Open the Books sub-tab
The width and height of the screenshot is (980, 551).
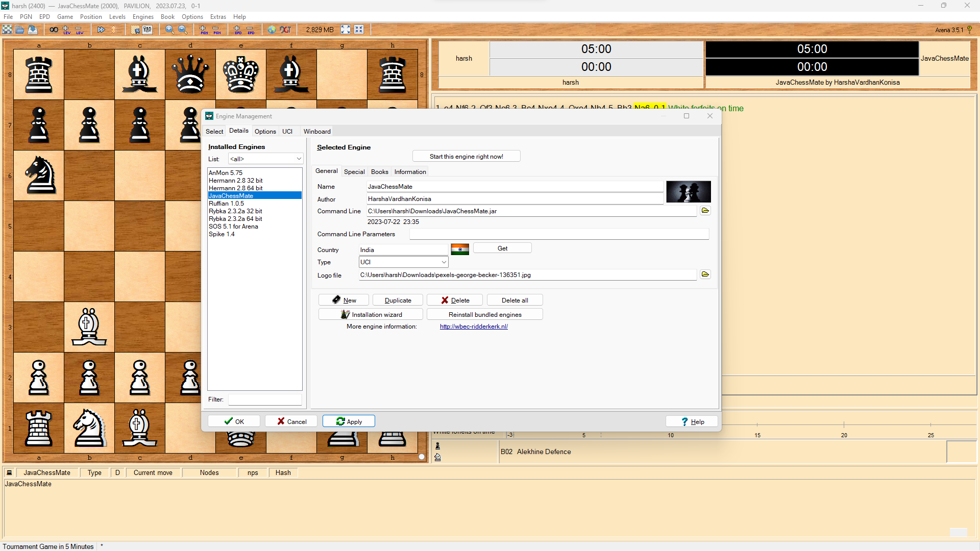click(379, 172)
